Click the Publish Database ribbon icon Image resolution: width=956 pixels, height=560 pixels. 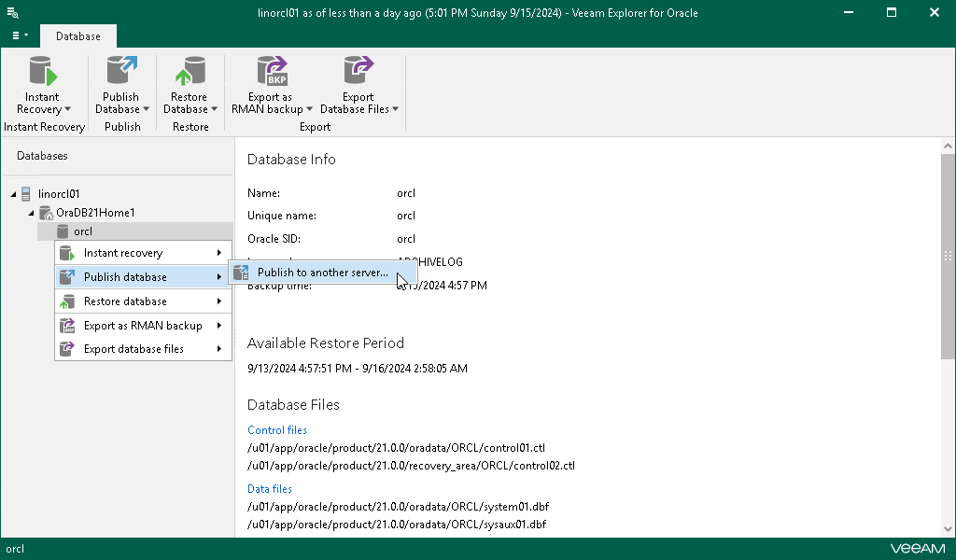click(x=121, y=72)
